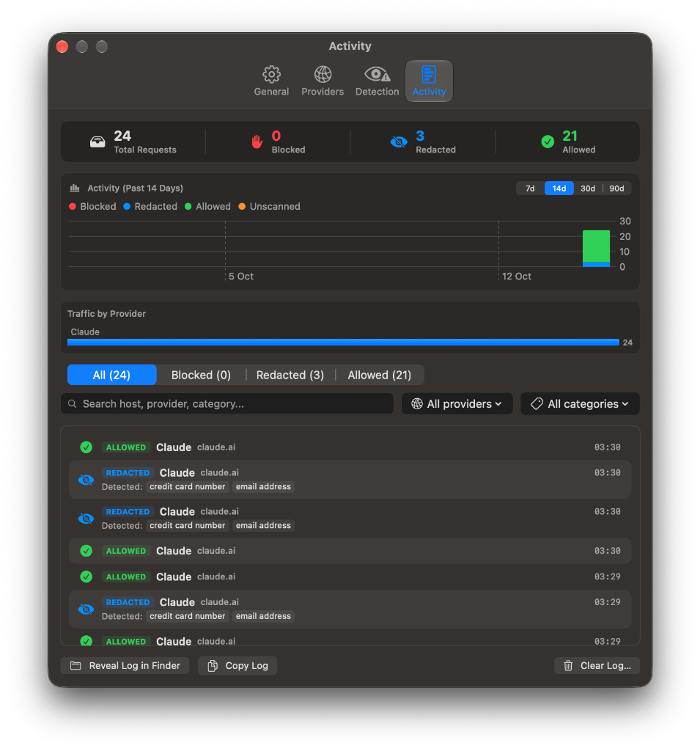This screenshot has width=700, height=751.
Task: Open the Providers globe tab
Action: click(323, 81)
